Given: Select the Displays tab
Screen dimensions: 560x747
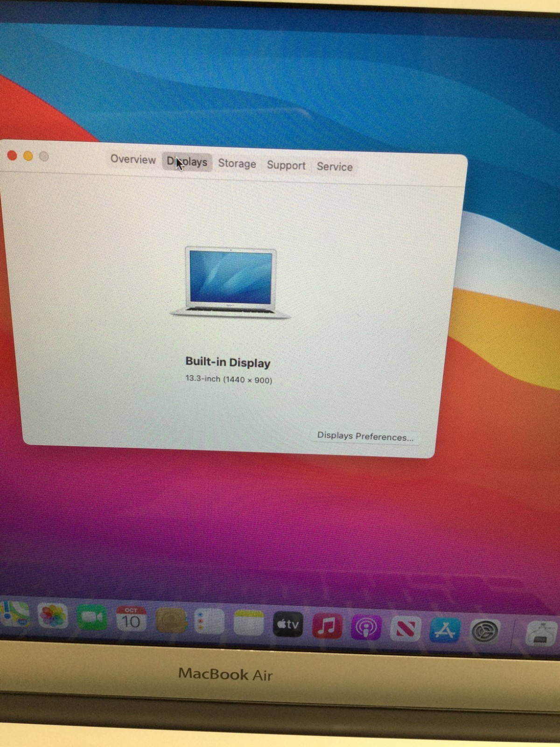Looking at the screenshot, I should tap(187, 162).
